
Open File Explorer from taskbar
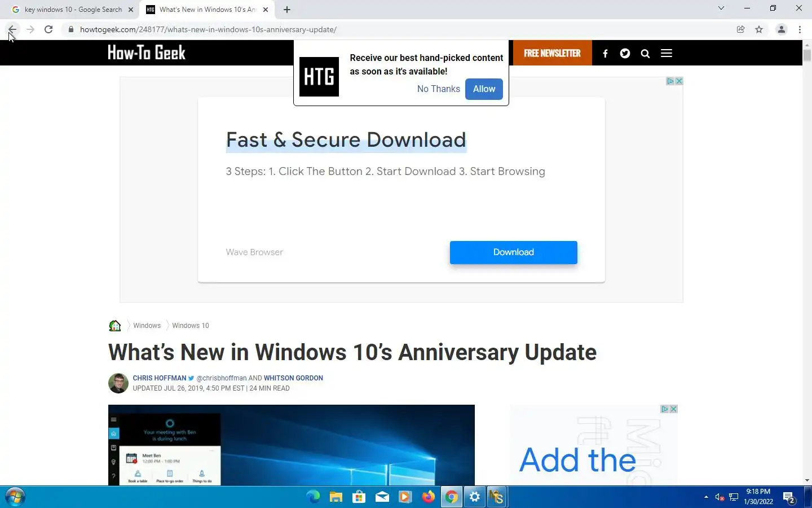point(336,497)
